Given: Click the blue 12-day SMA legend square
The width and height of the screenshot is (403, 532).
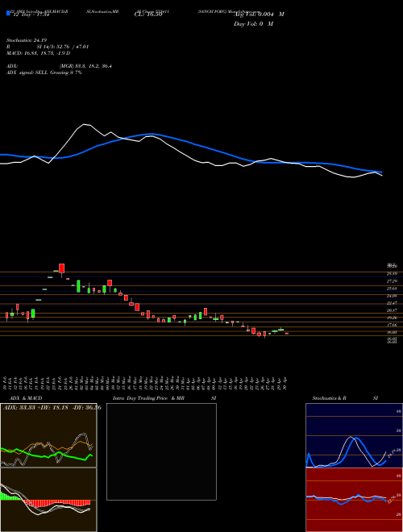Looking at the screenshot, I should coord(8,13).
